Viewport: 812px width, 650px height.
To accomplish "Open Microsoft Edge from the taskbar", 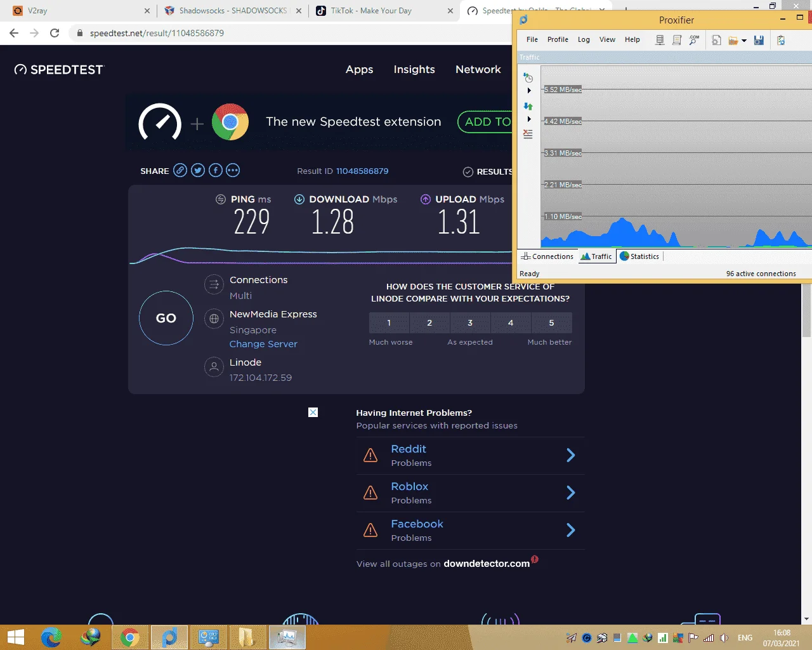I will [51, 637].
